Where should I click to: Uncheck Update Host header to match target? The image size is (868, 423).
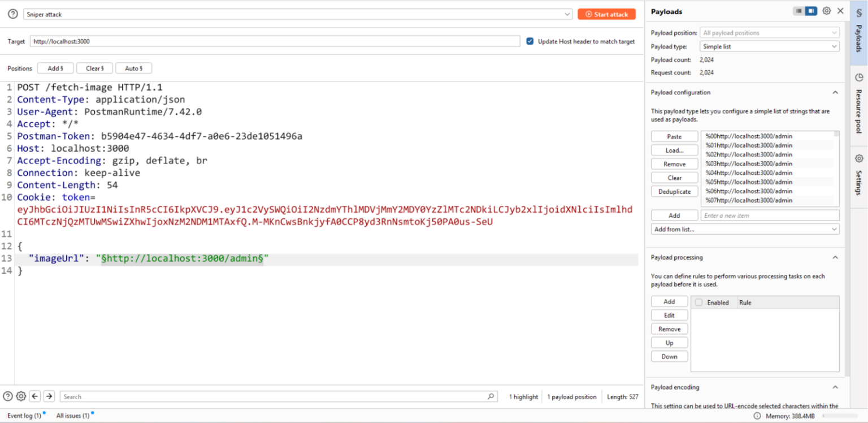530,41
